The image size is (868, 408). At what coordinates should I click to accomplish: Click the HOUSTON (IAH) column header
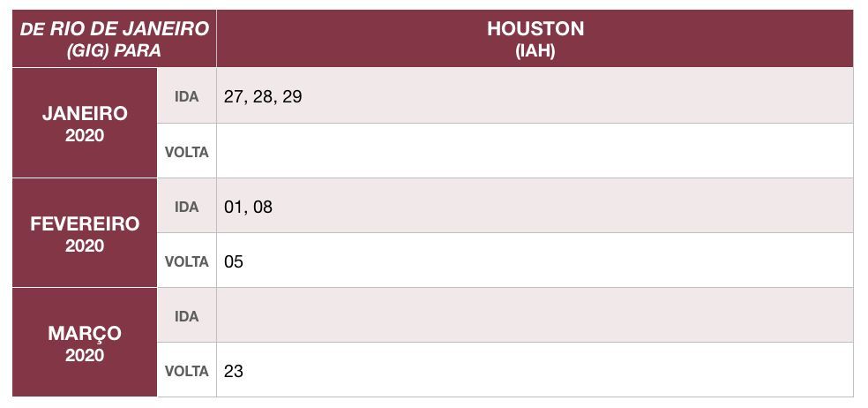point(535,39)
